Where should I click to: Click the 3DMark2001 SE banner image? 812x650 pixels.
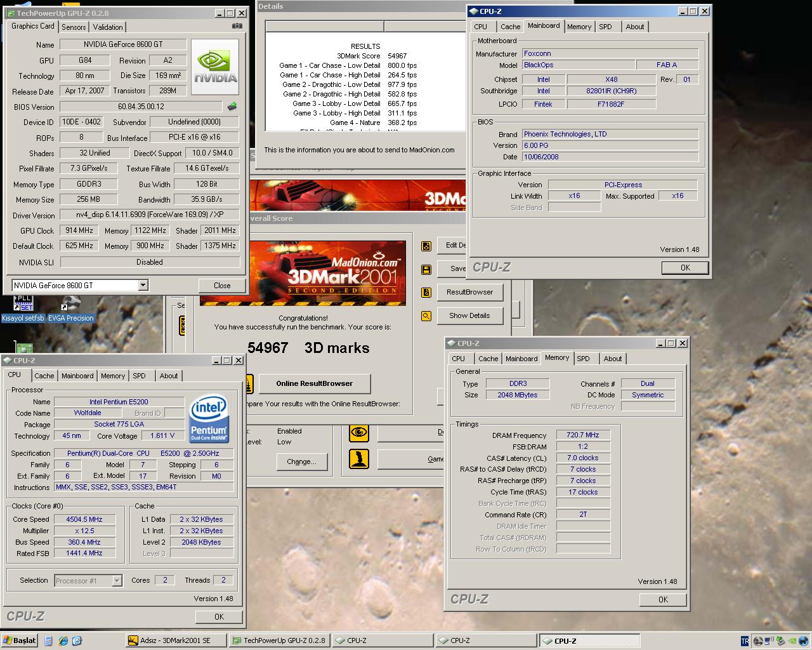327,273
